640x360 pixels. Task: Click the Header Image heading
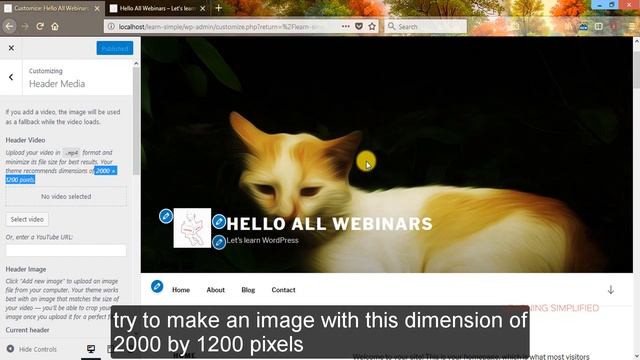(26, 269)
